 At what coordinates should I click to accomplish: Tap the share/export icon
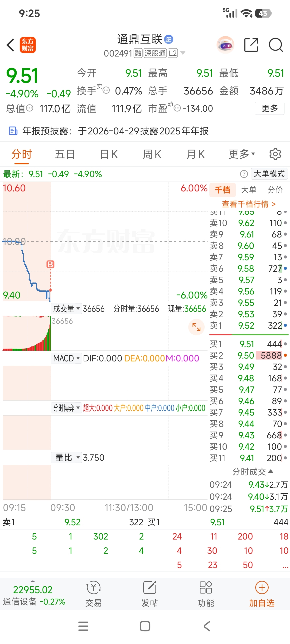pos(251,45)
